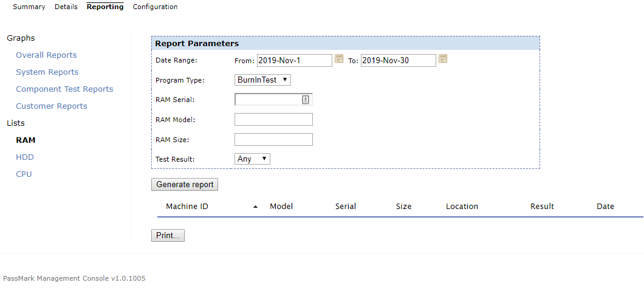Open the Program Type dropdown
644x288 pixels.
point(262,80)
